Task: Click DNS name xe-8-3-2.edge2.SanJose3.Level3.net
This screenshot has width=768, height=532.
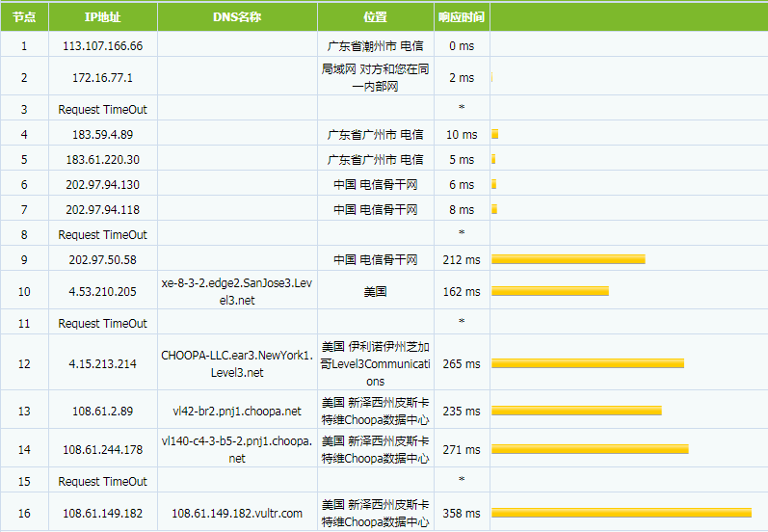Action: click(237, 291)
